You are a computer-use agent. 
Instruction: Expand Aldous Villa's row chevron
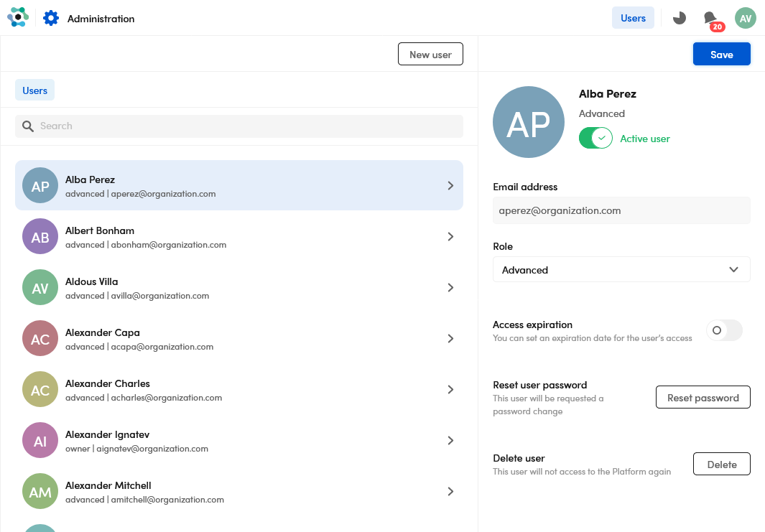click(450, 288)
